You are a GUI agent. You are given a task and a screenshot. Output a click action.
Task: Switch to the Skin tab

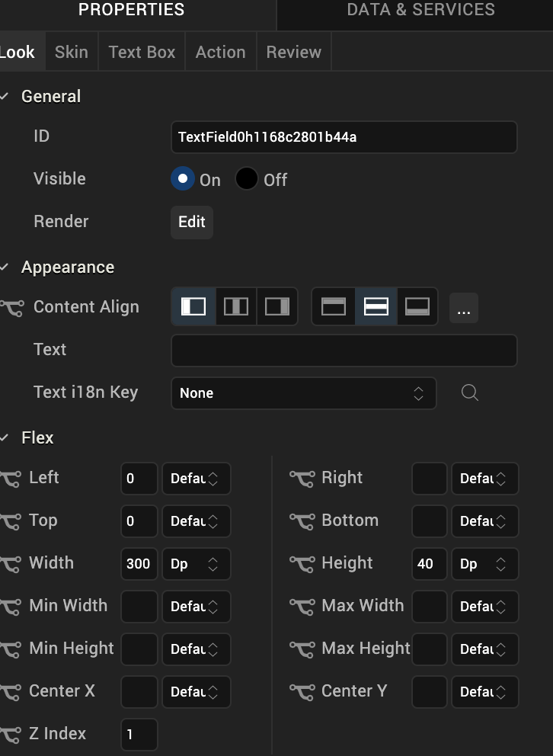point(72,52)
